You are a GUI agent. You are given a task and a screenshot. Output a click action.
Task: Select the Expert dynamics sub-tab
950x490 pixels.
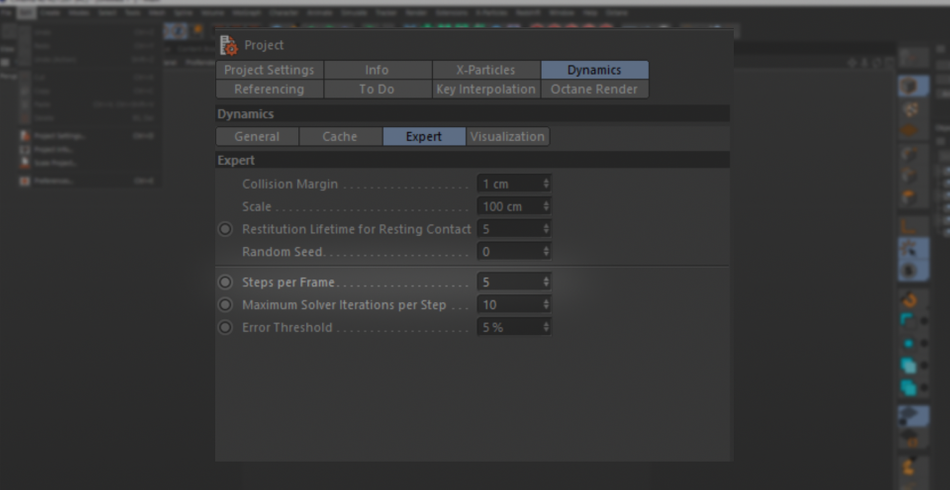(x=424, y=137)
